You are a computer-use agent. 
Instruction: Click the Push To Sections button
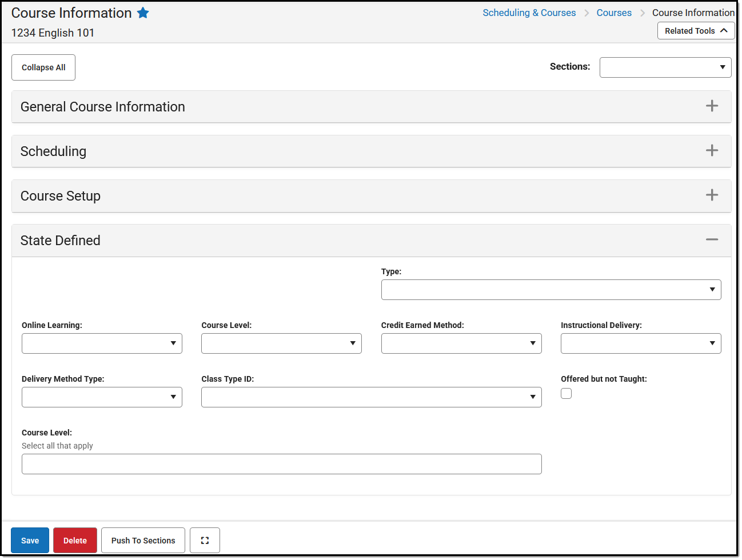143,540
